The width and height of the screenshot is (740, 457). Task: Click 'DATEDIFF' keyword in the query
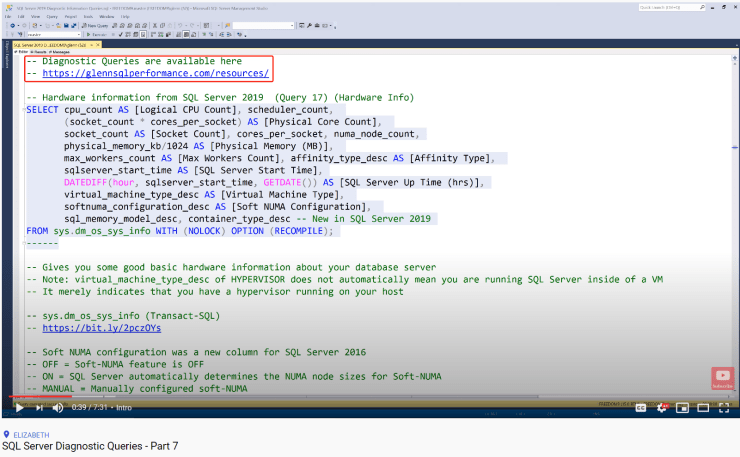coord(85,182)
